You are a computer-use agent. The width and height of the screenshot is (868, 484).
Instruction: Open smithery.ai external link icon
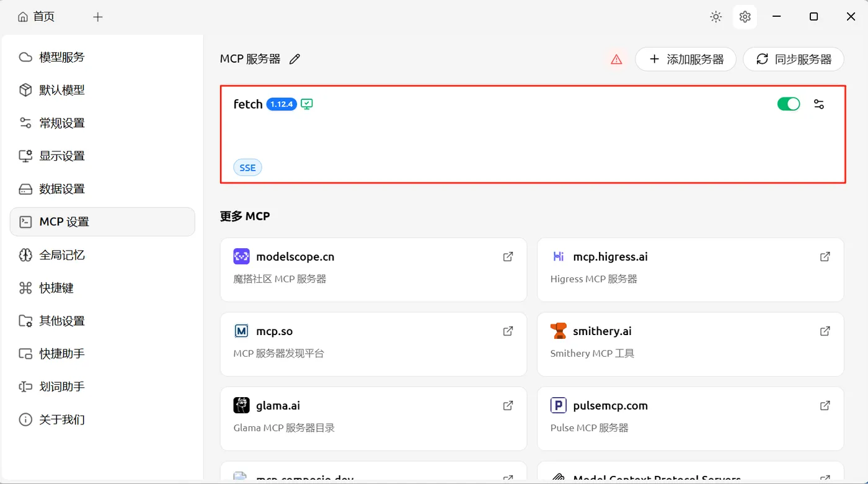click(825, 331)
